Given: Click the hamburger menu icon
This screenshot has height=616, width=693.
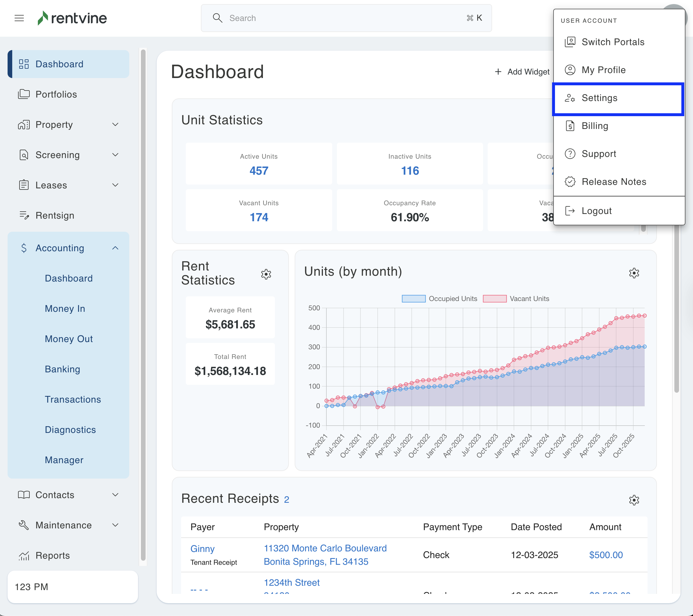Looking at the screenshot, I should pyautogui.click(x=19, y=18).
